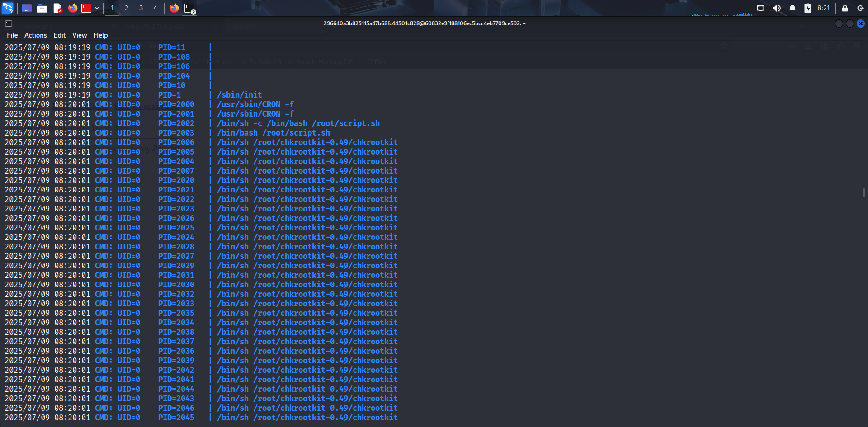The width and height of the screenshot is (868, 427).
Task: Switch to workspace 4
Action: tap(155, 8)
